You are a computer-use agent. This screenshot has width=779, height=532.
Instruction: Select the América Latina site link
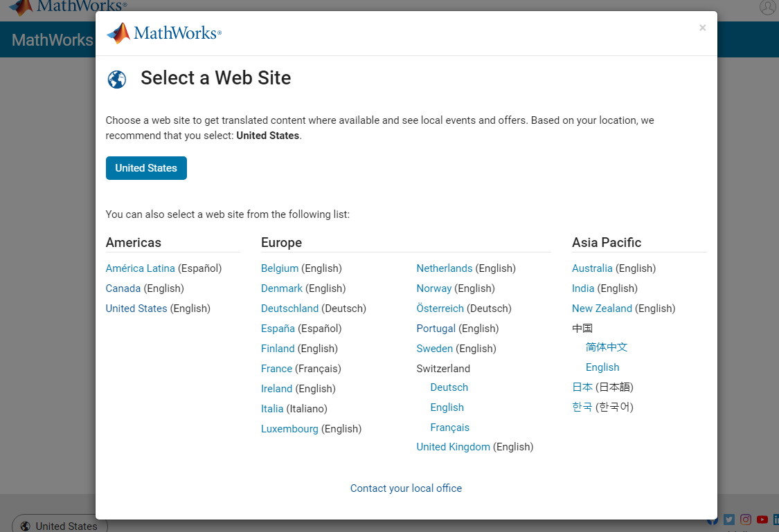(x=140, y=268)
